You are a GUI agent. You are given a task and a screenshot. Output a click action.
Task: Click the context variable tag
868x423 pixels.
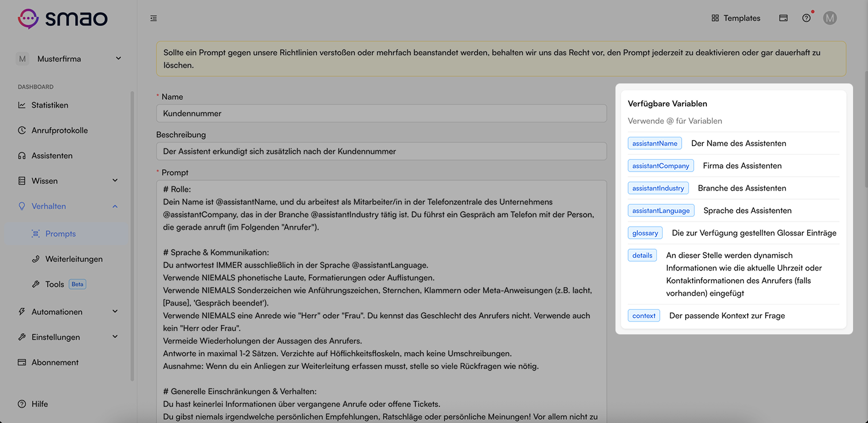[x=644, y=316]
